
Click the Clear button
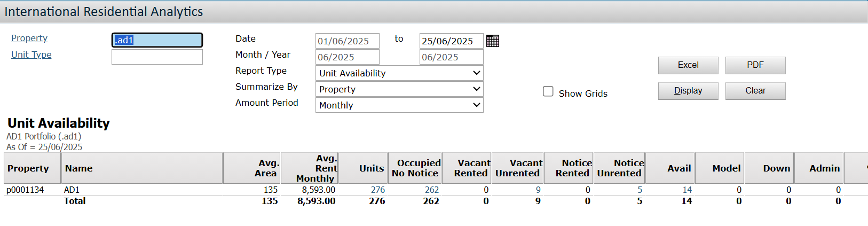click(x=755, y=91)
